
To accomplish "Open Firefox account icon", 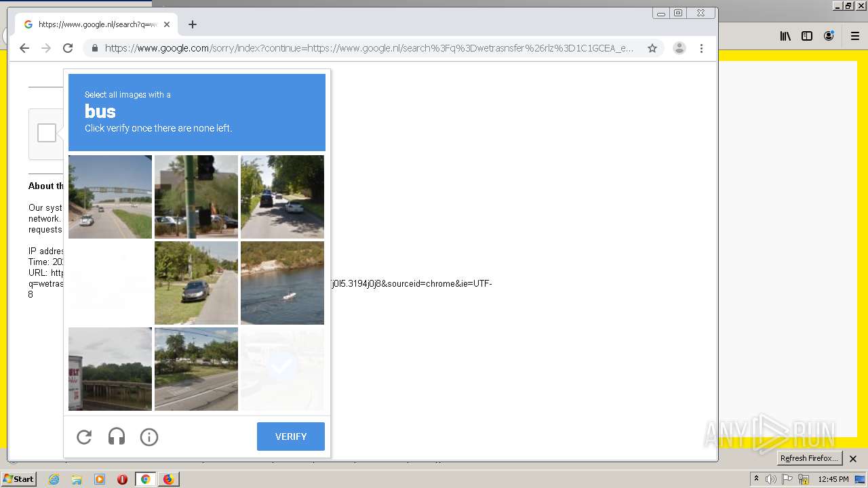I will (x=829, y=37).
